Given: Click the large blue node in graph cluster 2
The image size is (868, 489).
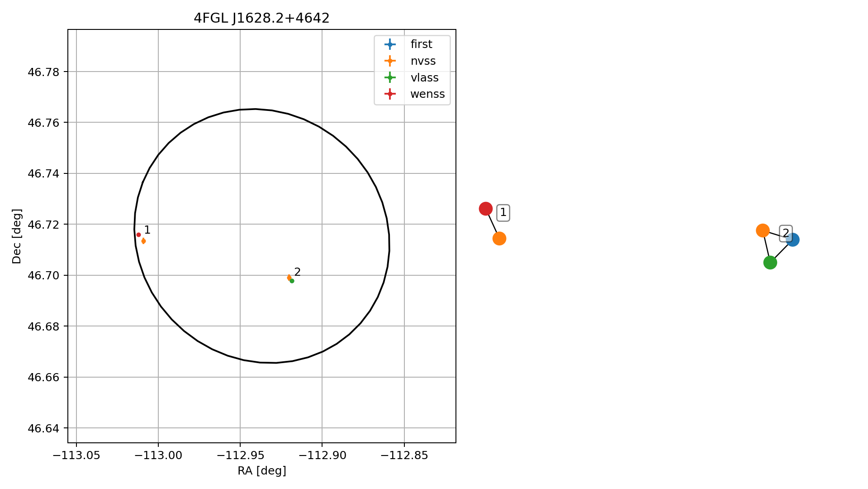Looking at the screenshot, I should coord(792,240).
